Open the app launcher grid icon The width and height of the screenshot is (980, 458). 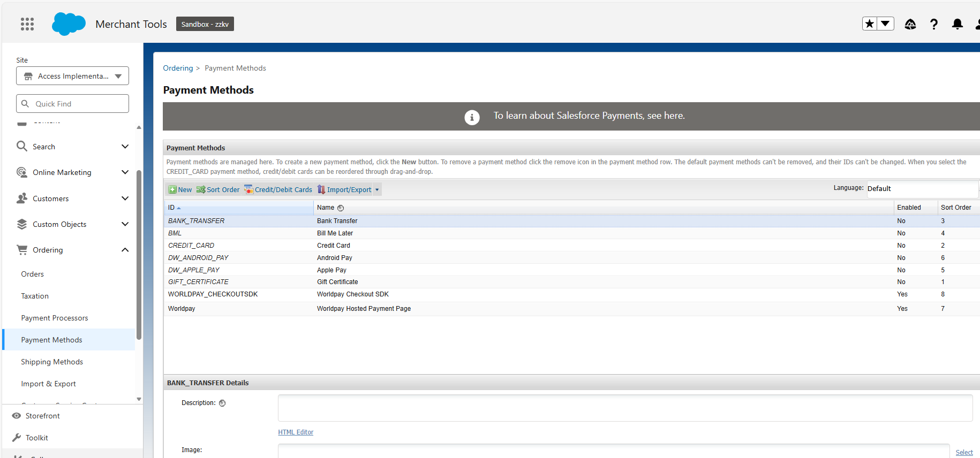click(x=27, y=24)
